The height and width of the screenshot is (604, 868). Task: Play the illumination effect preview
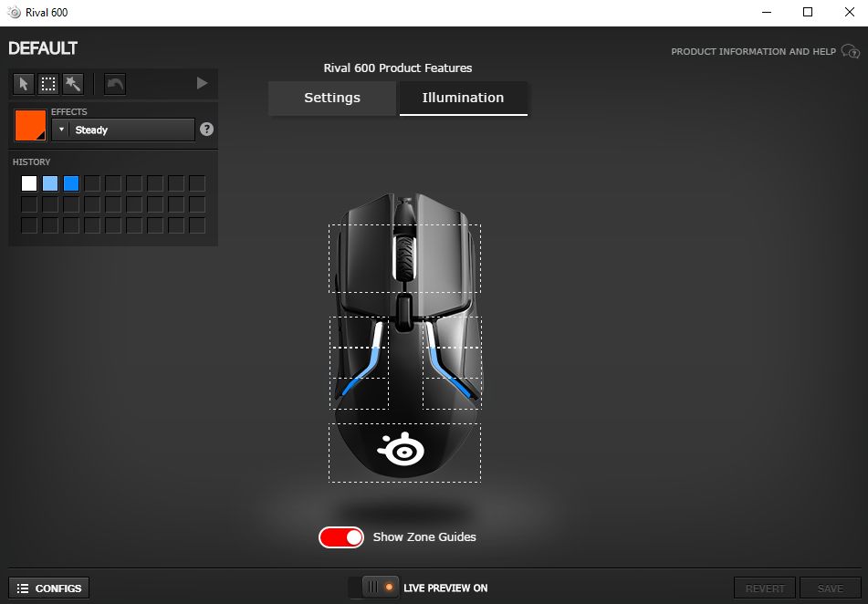click(202, 83)
